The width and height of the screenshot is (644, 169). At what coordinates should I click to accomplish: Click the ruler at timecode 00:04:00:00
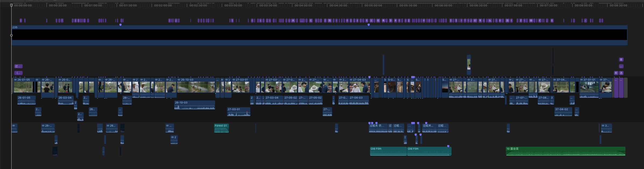303,5
